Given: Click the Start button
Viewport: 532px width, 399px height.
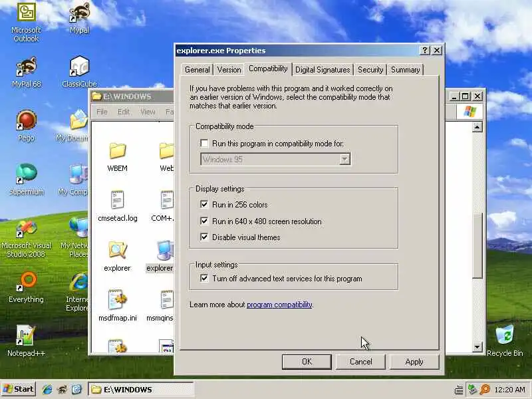Looking at the screenshot, I should 19,389.
